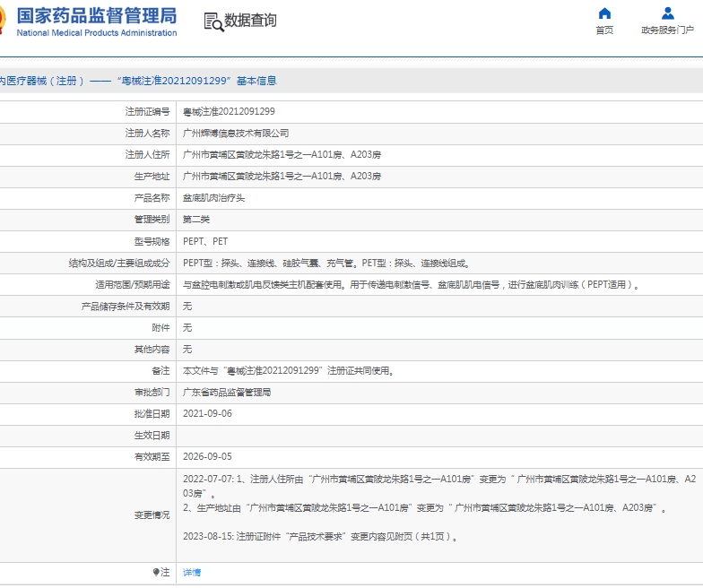Select registration number 粤械注准20212091299 value
Screen dimensions: 703x588
[x=229, y=111]
